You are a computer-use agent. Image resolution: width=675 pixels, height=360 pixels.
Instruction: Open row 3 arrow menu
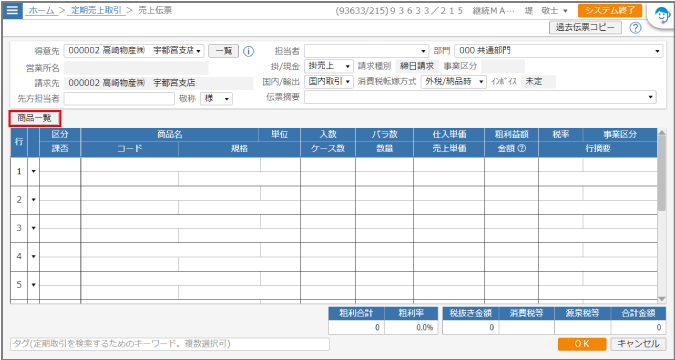34,228
